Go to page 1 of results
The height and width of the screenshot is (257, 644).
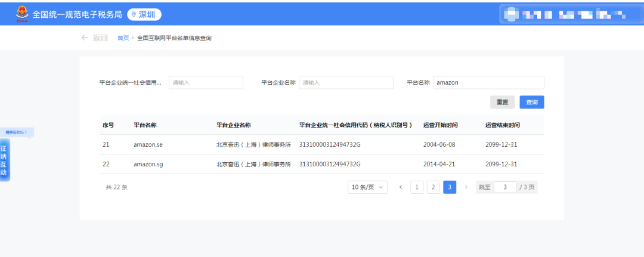[417, 187]
